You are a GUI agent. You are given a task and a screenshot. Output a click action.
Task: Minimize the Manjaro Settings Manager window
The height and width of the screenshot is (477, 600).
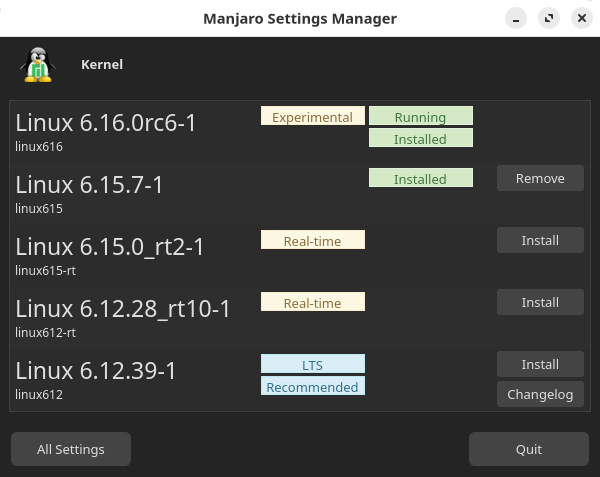516,18
